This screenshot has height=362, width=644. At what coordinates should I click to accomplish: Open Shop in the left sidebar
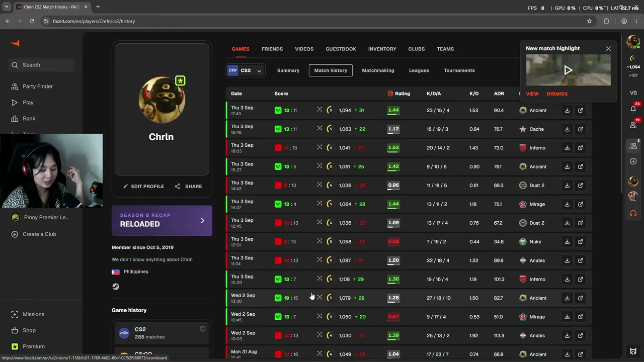tap(29, 330)
